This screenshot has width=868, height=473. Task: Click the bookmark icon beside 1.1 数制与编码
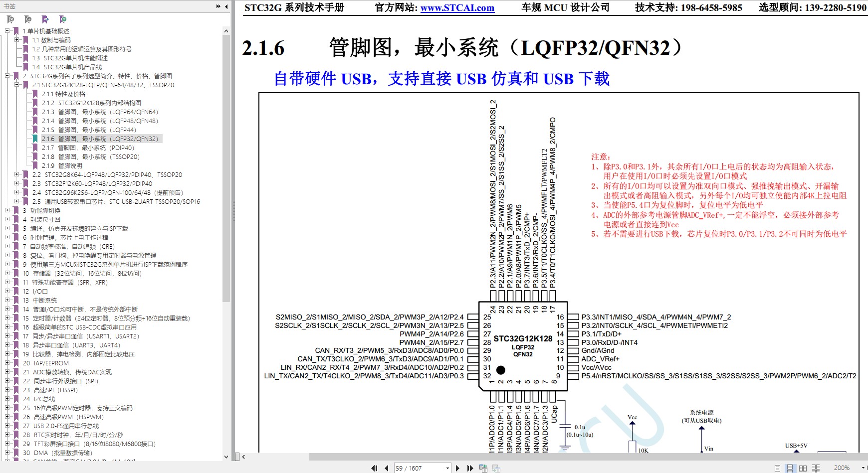(x=25, y=40)
